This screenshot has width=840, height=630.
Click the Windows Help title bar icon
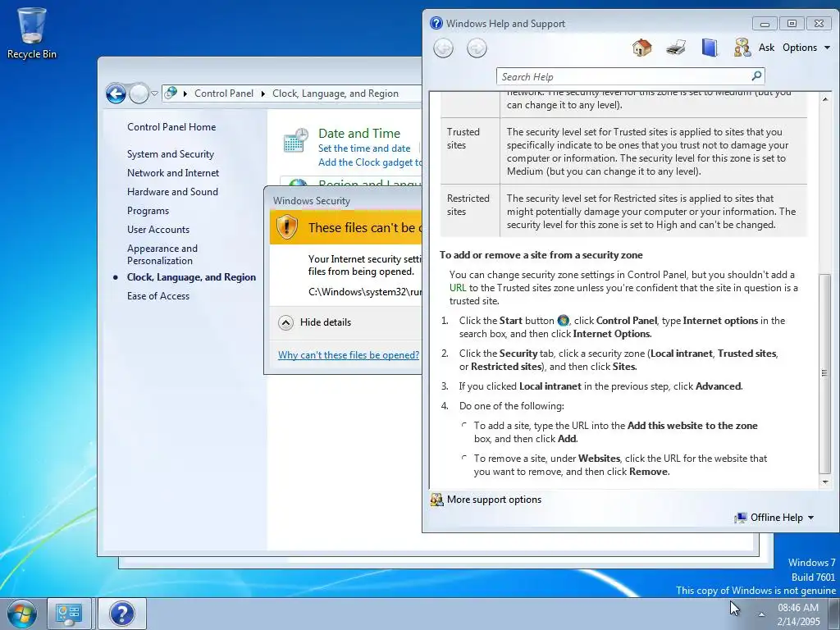tap(436, 23)
